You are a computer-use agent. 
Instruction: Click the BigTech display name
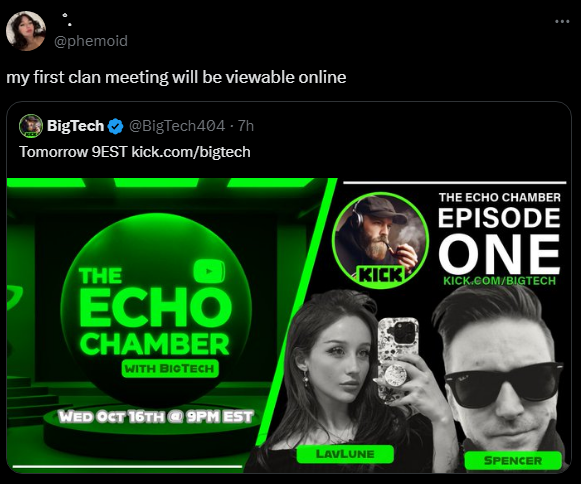[75, 126]
